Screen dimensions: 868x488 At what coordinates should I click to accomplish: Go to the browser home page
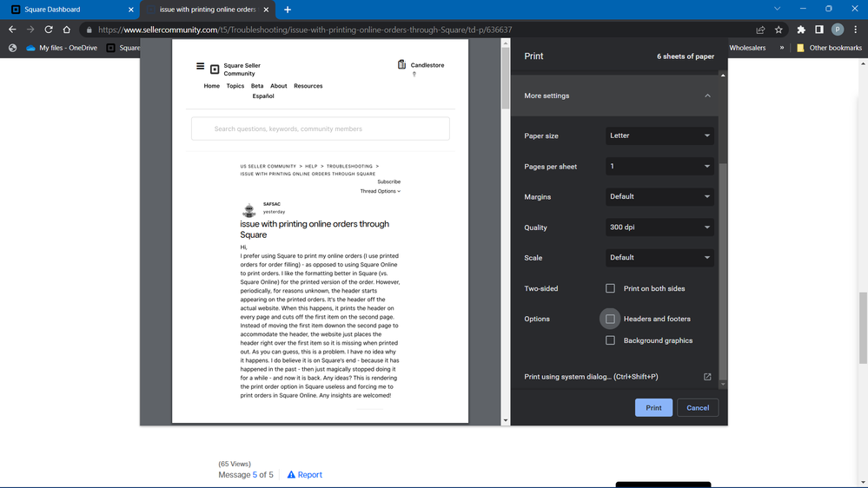pos(67,30)
